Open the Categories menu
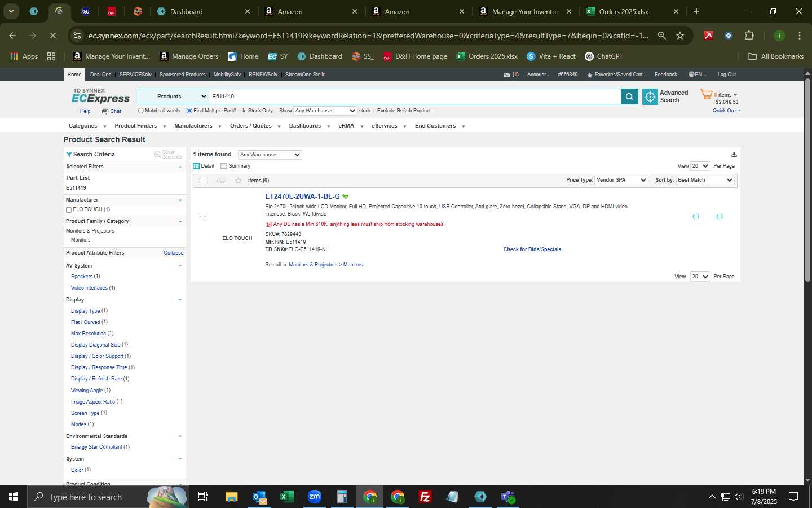Screen dimensions: 812x508 tap(87, 126)
